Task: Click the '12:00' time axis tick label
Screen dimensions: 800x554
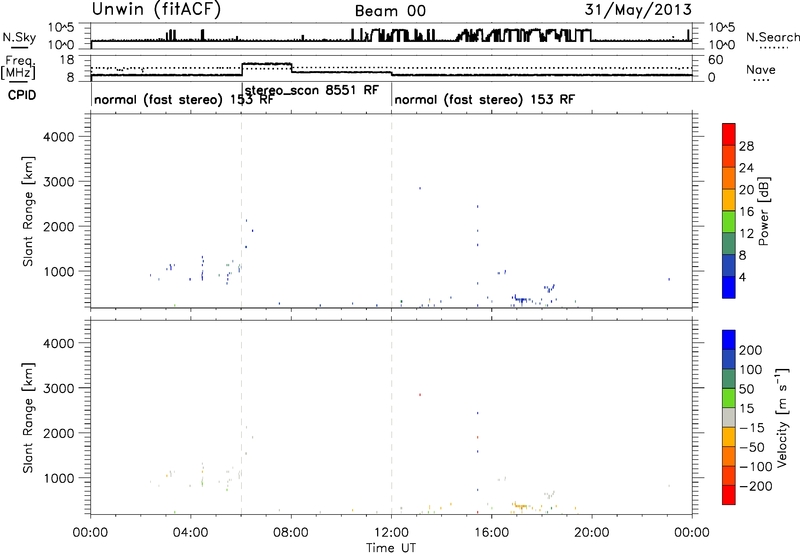Action: click(391, 533)
